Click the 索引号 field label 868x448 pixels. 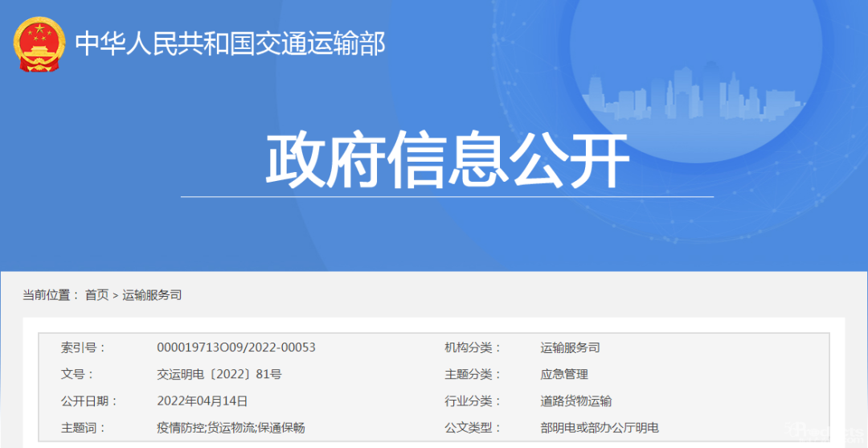point(83,347)
